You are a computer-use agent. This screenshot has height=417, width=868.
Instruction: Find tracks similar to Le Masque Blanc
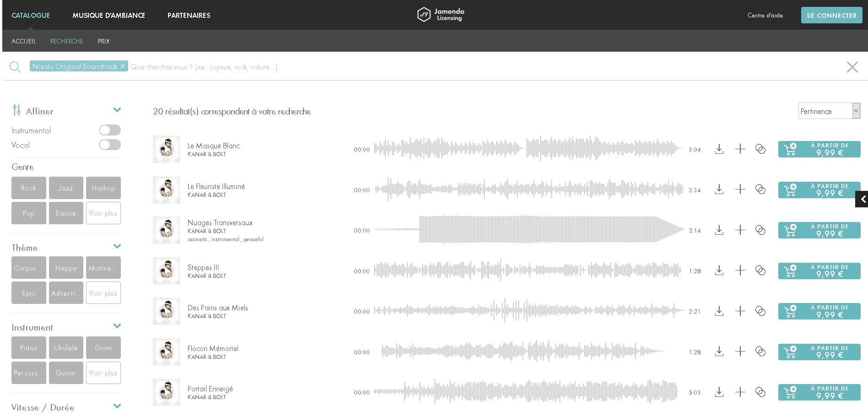760,149
